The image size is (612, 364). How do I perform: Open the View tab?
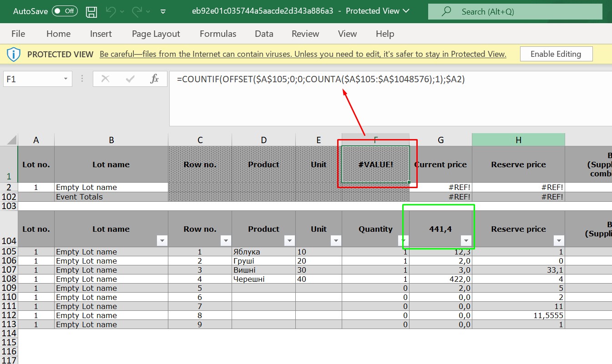pyautogui.click(x=347, y=34)
